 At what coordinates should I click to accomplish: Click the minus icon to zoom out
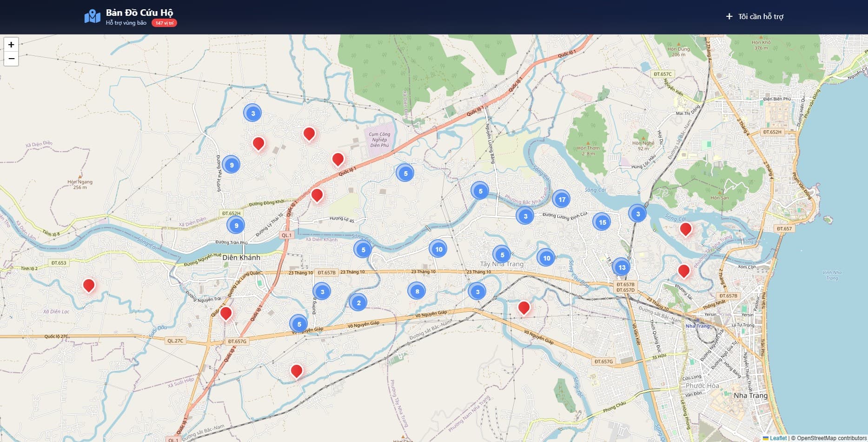coord(10,58)
